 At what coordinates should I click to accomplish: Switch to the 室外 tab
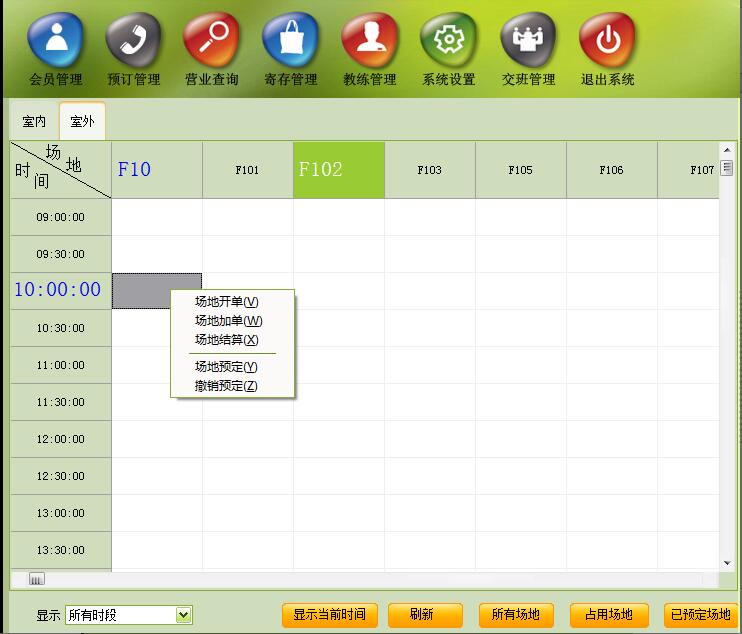(82, 121)
